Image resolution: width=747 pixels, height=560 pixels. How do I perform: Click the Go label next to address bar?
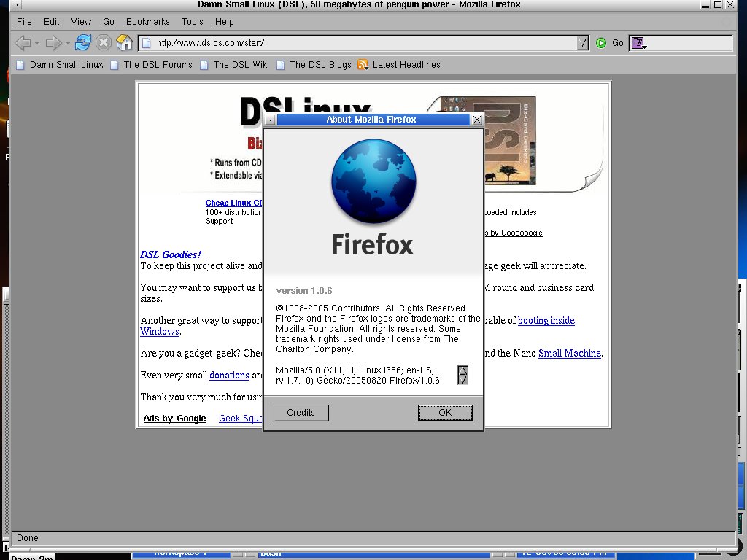coord(618,43)
